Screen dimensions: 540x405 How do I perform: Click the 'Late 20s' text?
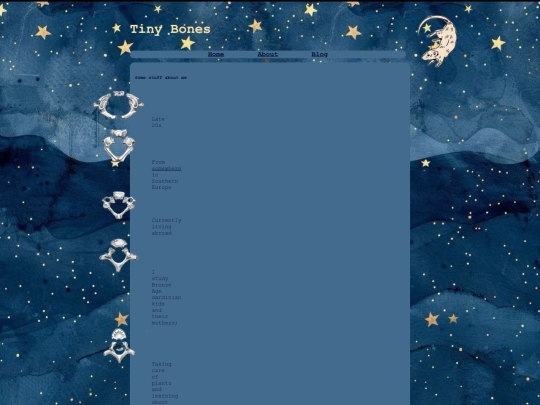coord(158,122)
